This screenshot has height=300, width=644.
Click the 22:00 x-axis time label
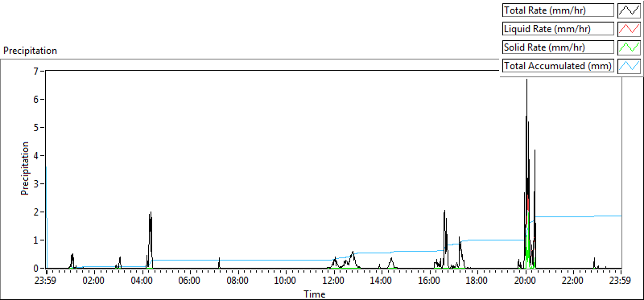tap(573, 282)
